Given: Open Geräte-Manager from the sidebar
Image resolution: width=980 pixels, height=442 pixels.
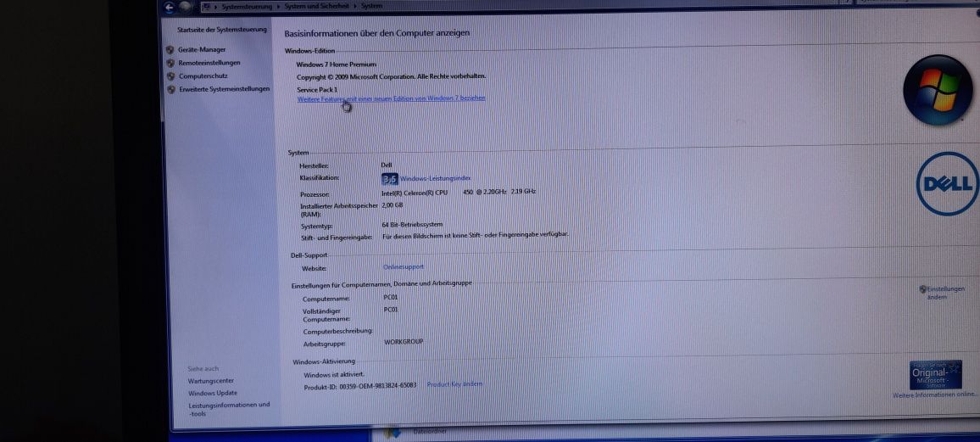Looking at the screenshot, I should point(202,49).
